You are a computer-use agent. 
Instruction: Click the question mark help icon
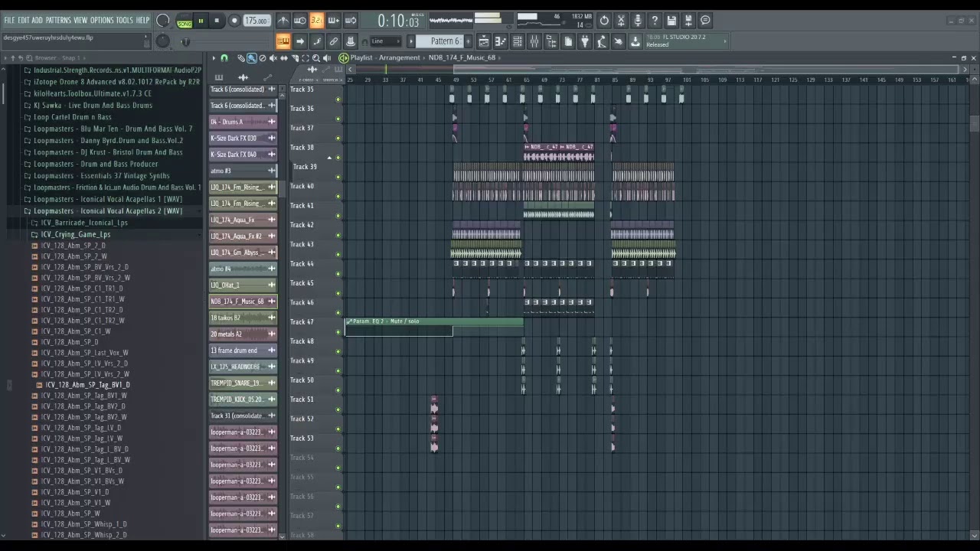tap(655, 21)
